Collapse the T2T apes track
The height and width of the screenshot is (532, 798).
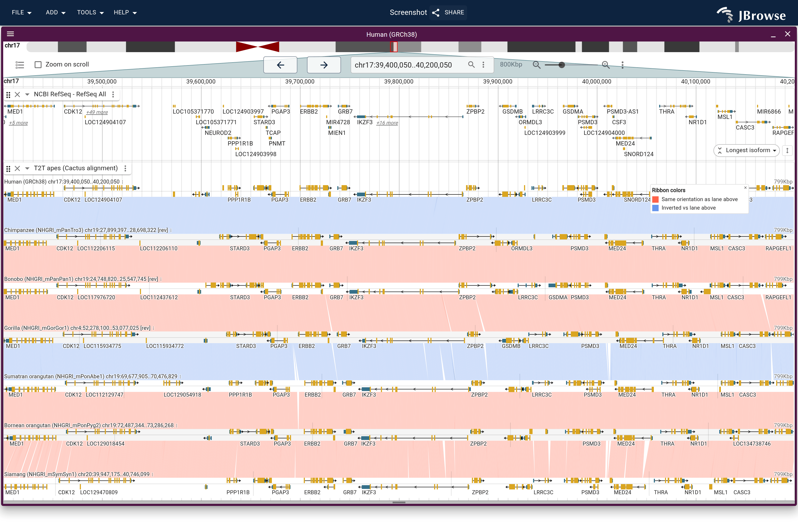tap(27, 168)
